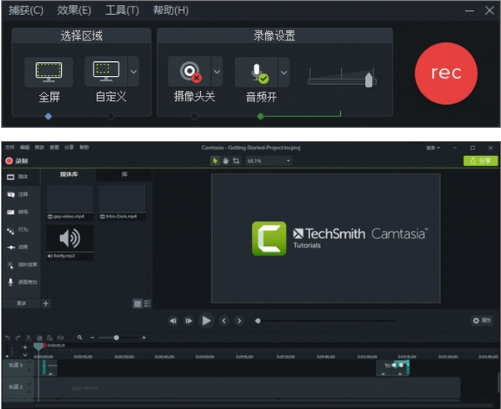Open the 属性 properties panel
This screenshot has height=409, width=501.
click(x=482, y=320)
